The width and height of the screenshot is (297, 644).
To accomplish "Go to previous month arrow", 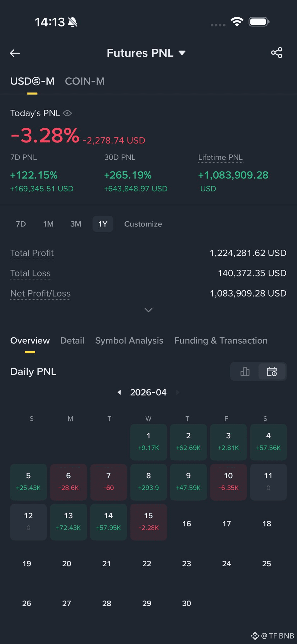I will point(119,392).
